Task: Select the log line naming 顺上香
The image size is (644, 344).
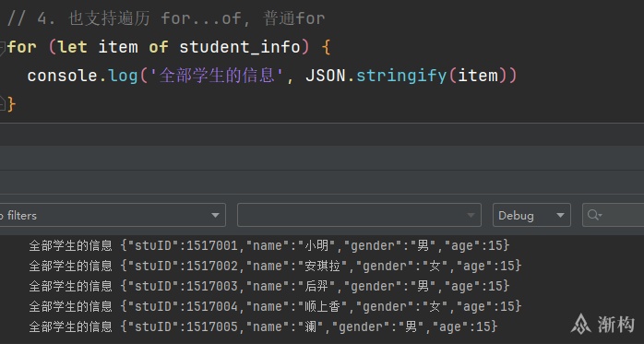Action: [x=275, y=306]
